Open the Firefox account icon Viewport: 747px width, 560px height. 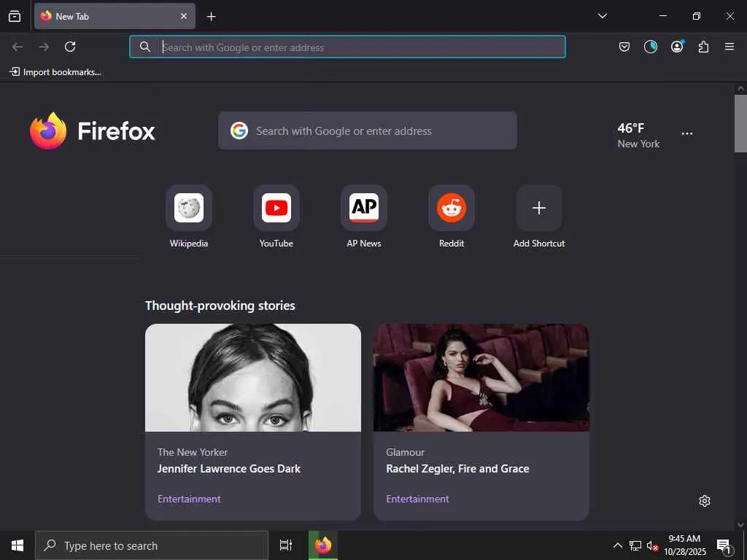coord(677,46)
